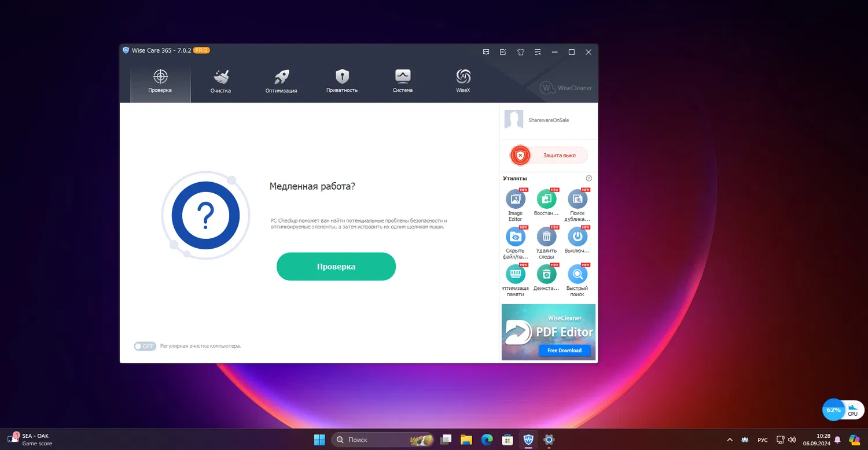Launch Microsoft Edge from the taskbar
This screenshot has width=868, height=450.
tap(487, 440)
